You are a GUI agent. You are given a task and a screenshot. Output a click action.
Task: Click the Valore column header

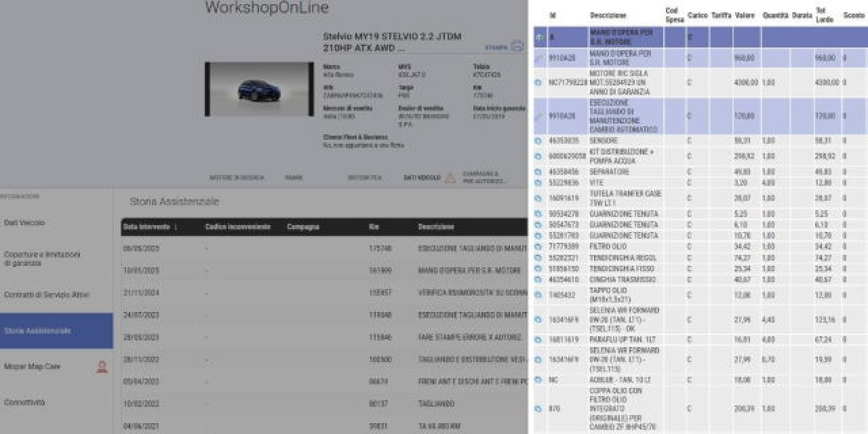pos(745,15)
